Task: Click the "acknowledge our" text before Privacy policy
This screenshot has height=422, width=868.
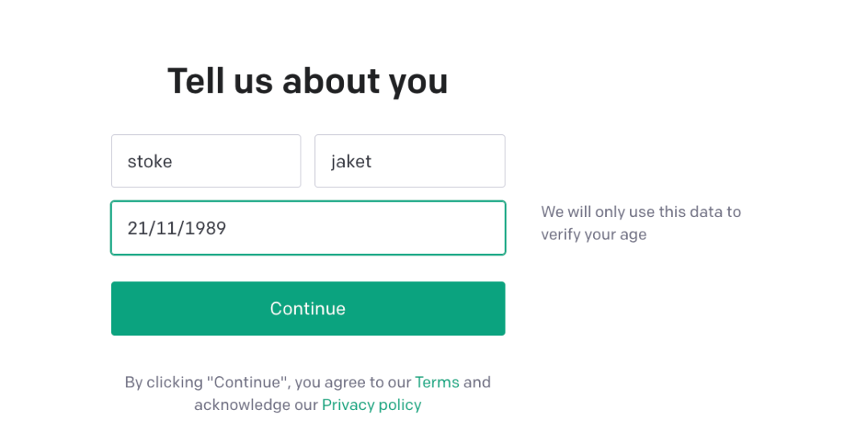Action: tap(256, 404)
